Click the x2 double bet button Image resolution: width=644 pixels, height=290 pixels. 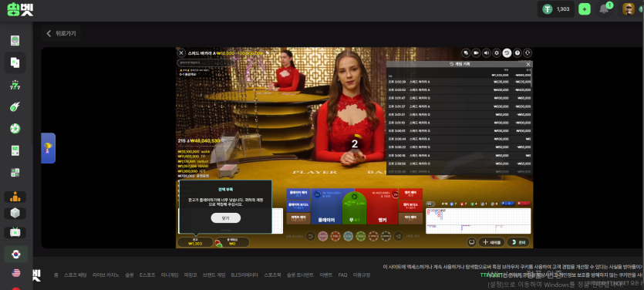[x=398, y=236]
